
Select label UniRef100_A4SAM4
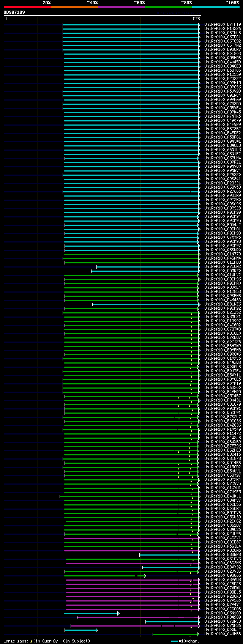[x=222, y=258]
